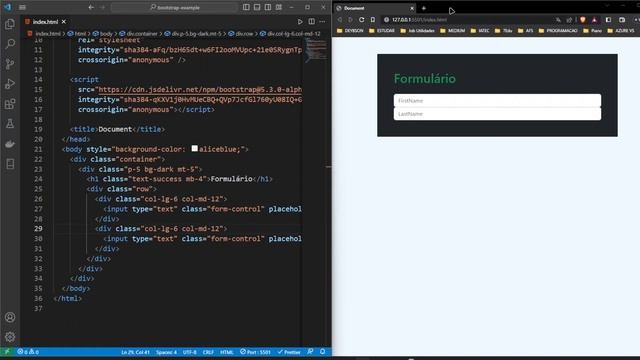The width and height of the screenshot is (640, 360).
Task: Click the FirstName input field
Action: pos(497,100)
